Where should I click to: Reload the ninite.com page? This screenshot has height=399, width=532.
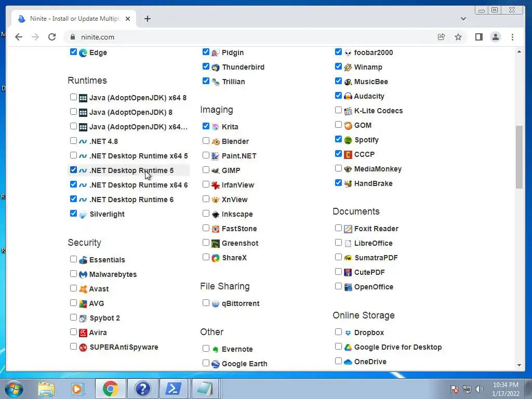(52, 37)
